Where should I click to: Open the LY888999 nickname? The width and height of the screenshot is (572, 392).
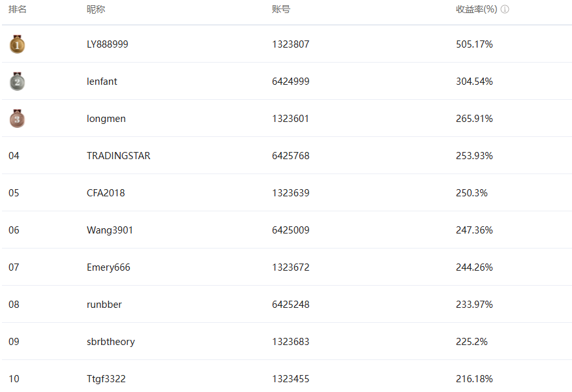[108, 44]
